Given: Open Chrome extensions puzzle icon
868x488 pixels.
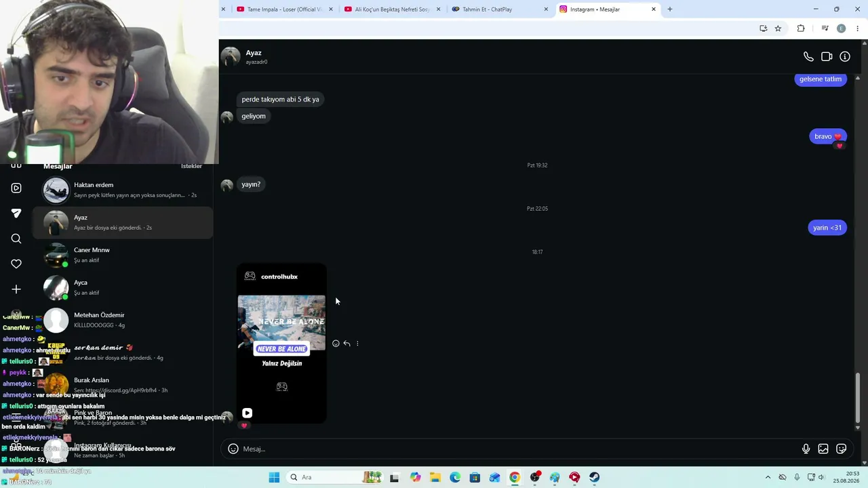Looking at the screenshot, I should [801, 28].
